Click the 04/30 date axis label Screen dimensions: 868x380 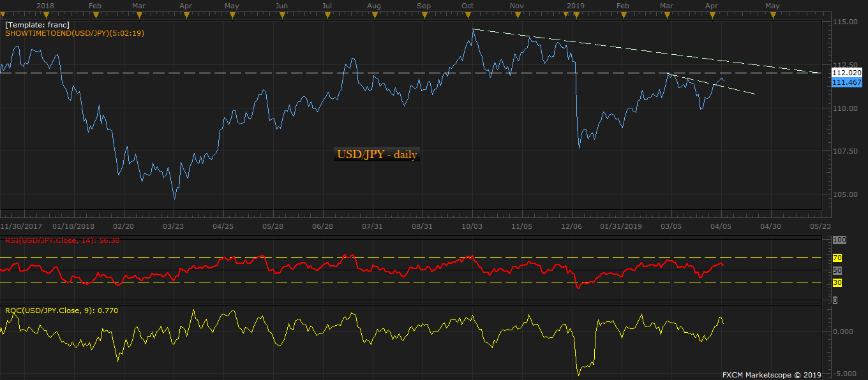click(x=771, y=226)
